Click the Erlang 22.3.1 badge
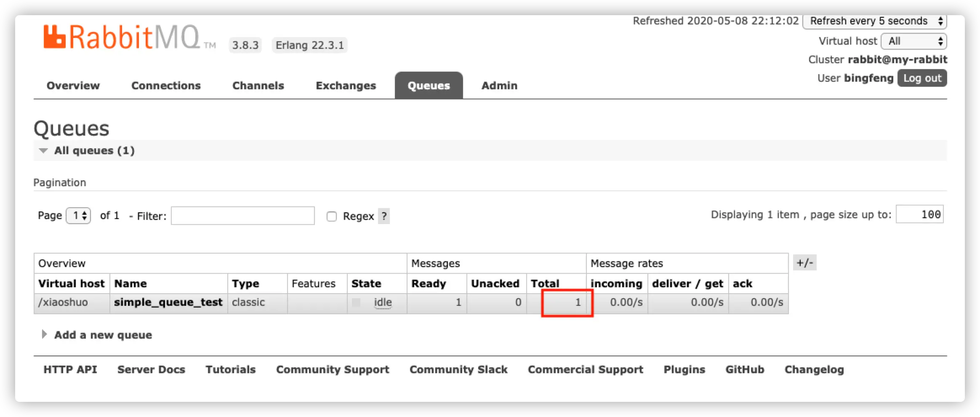The image size is (980, 417). pos(309,45)
